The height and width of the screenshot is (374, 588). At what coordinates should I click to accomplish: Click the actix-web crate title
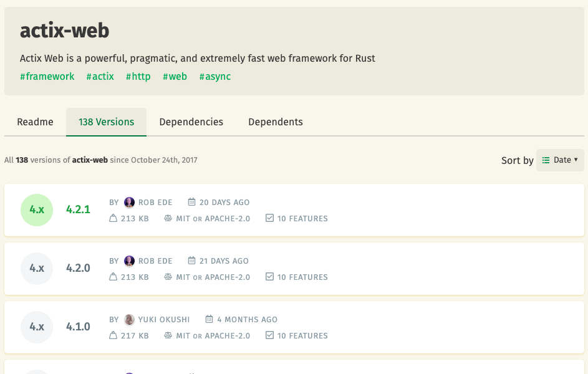click(x=64, y=31)
